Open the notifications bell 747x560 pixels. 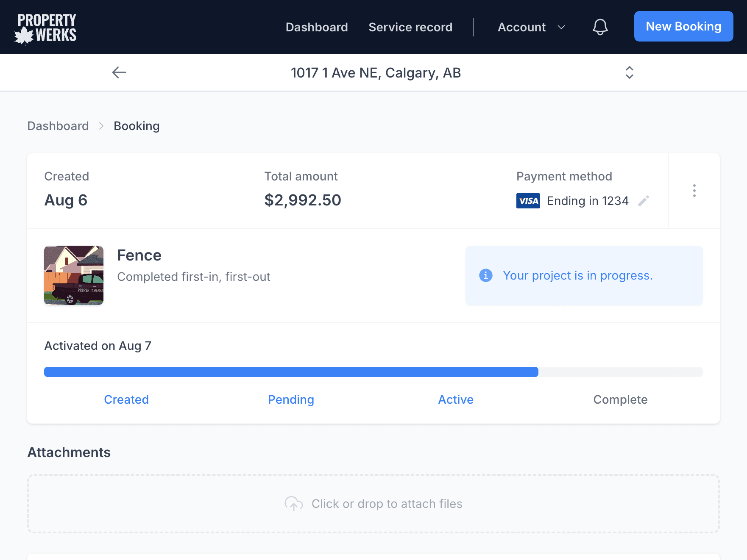(600, 27)
